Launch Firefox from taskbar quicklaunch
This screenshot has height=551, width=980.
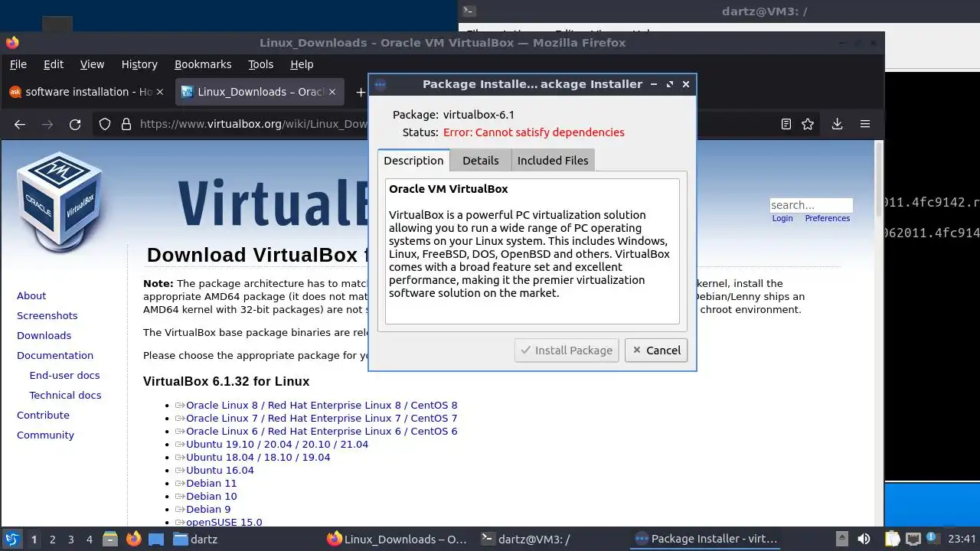click(133, 540)
